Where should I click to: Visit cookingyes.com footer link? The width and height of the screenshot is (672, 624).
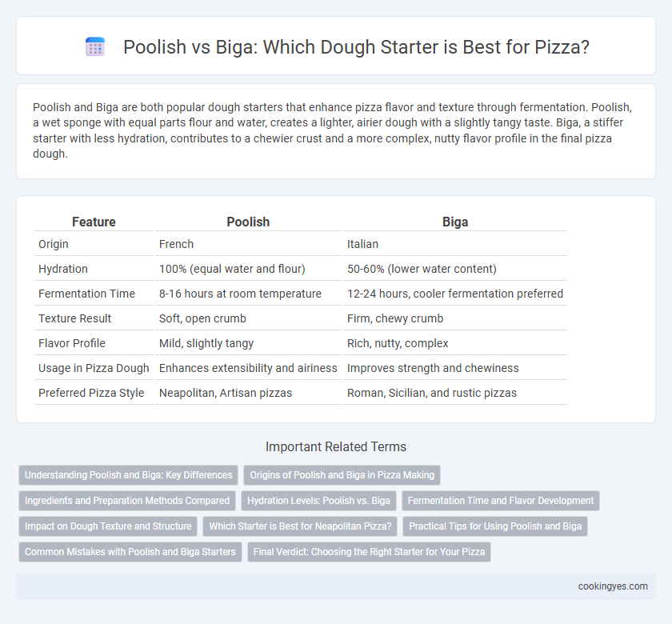(613, 586)
